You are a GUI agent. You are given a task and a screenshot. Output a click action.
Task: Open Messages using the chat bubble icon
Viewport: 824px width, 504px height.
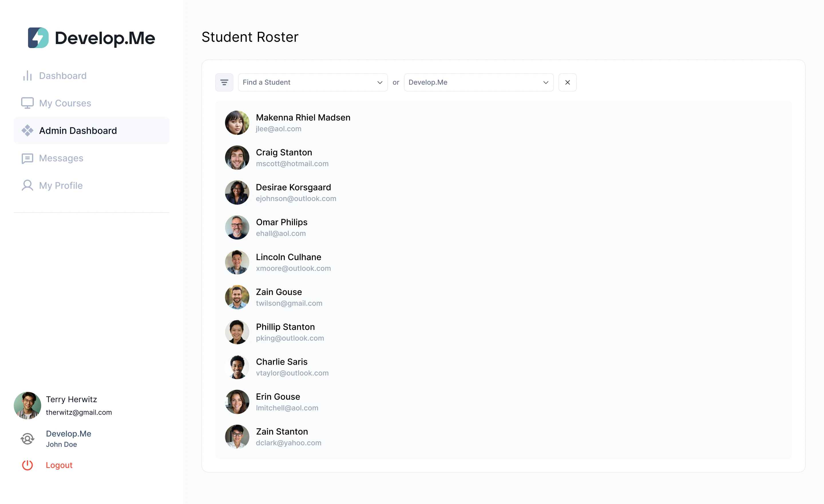(27, 158)
